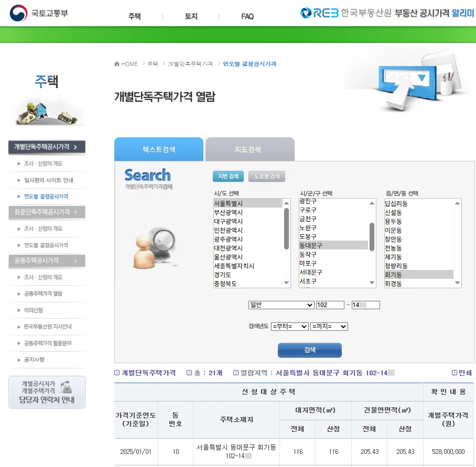Select 서울특별시 in 시/도 list

pyautogui.click(x=248, y=203)
